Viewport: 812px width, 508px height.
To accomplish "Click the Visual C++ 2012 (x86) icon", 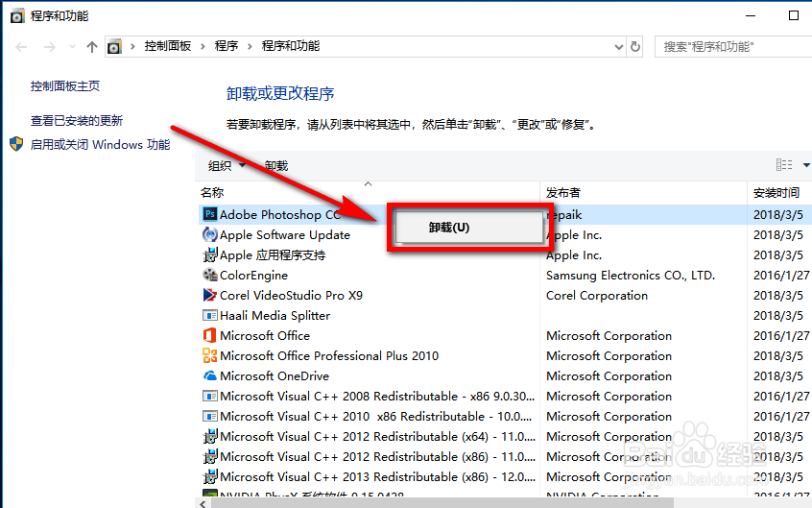I will pos(210,457).
